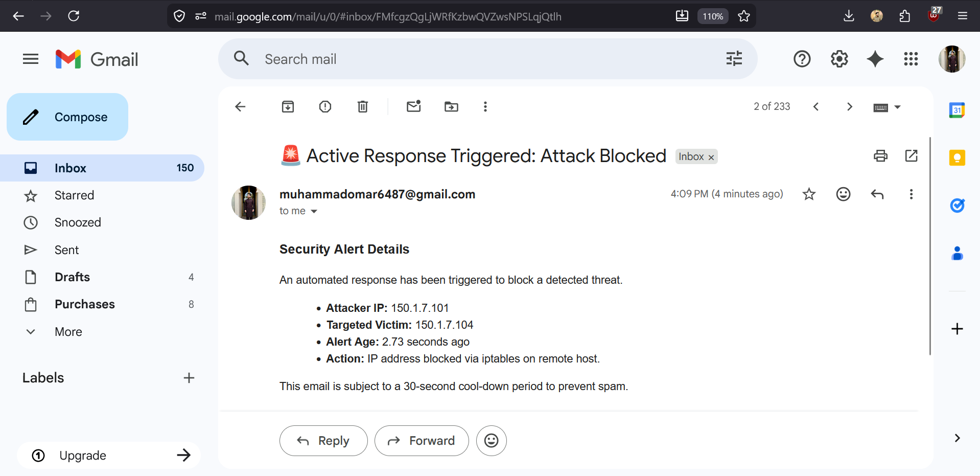980x476 pixels.
Task: Open the Inbox folder
Action: [x=102, y=168]
